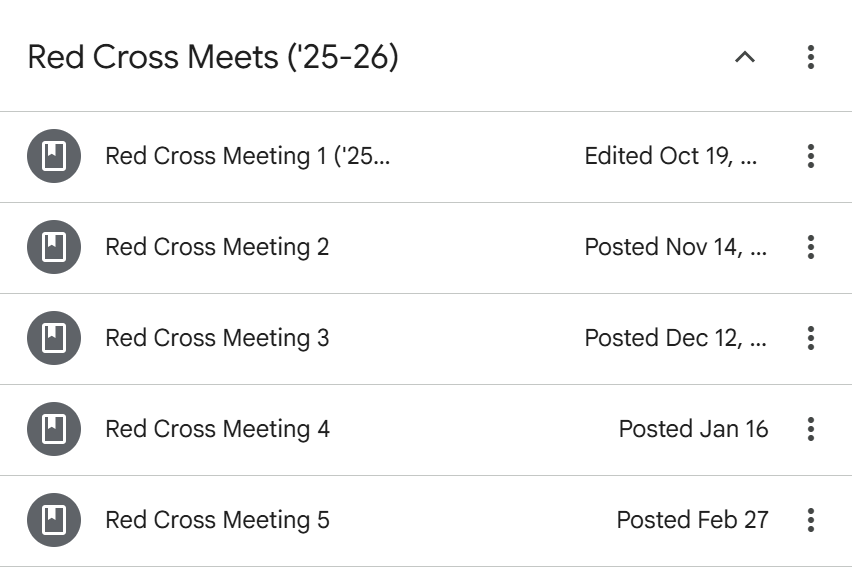This screenshot has width=852, height=584.
Task: Click material icon for Red Cross Meeting 2
Action: click(54, 247)
